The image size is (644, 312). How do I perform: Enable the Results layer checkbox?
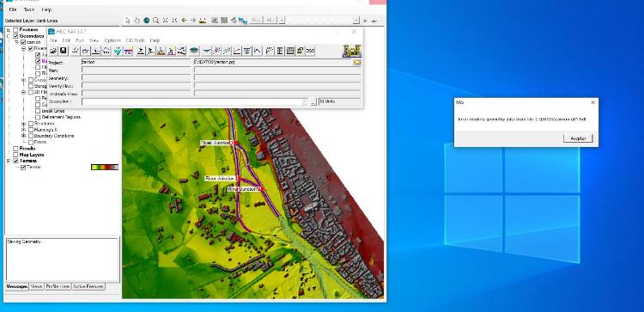pyautogui.click(x=15, y=149)
